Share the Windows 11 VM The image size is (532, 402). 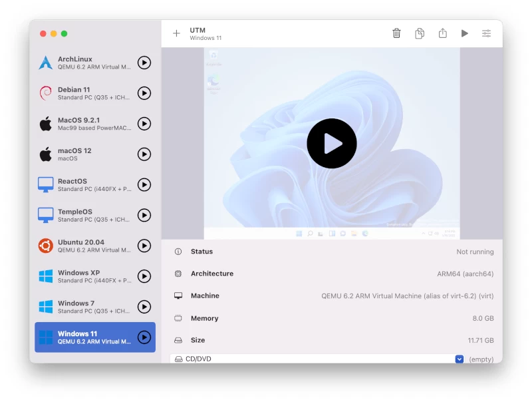tap(442, 33)
